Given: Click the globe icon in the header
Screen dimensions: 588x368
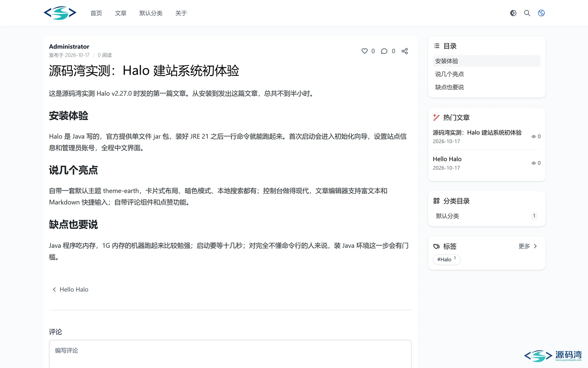Looking at the screenshot, I should [x=541, y=13].
